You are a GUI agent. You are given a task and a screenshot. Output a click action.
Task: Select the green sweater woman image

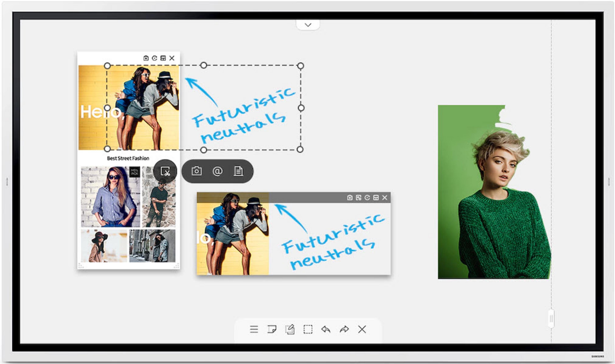(494, 192)
